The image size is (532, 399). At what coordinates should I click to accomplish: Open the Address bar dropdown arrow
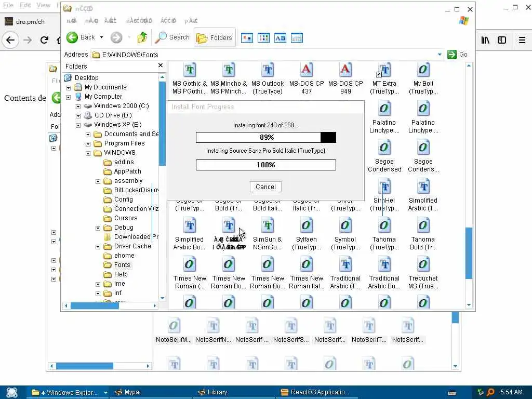(440, 54)
